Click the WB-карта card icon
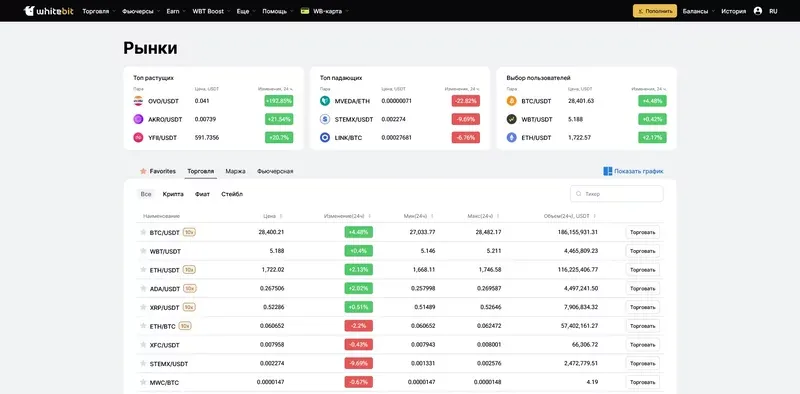The image size is (800, 394). click(x=305, y=11)
